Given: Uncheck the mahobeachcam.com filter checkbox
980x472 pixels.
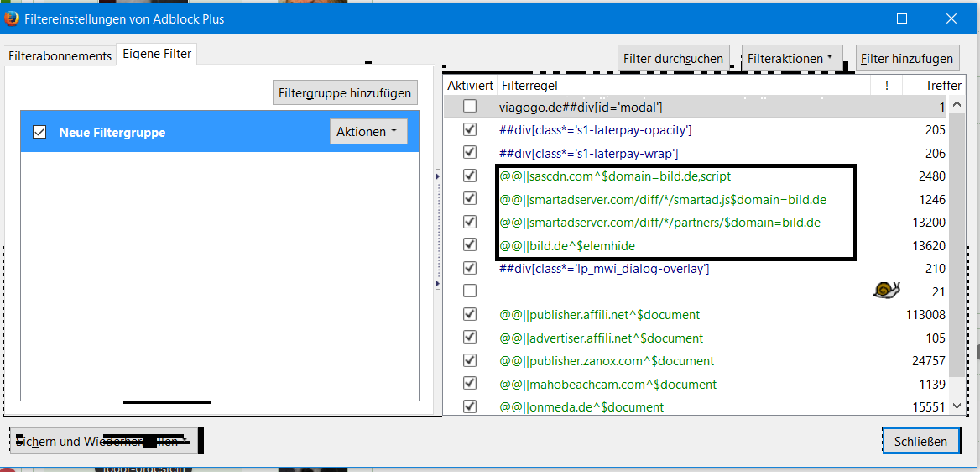Looking at the screenshot, I should click(470, 383).
